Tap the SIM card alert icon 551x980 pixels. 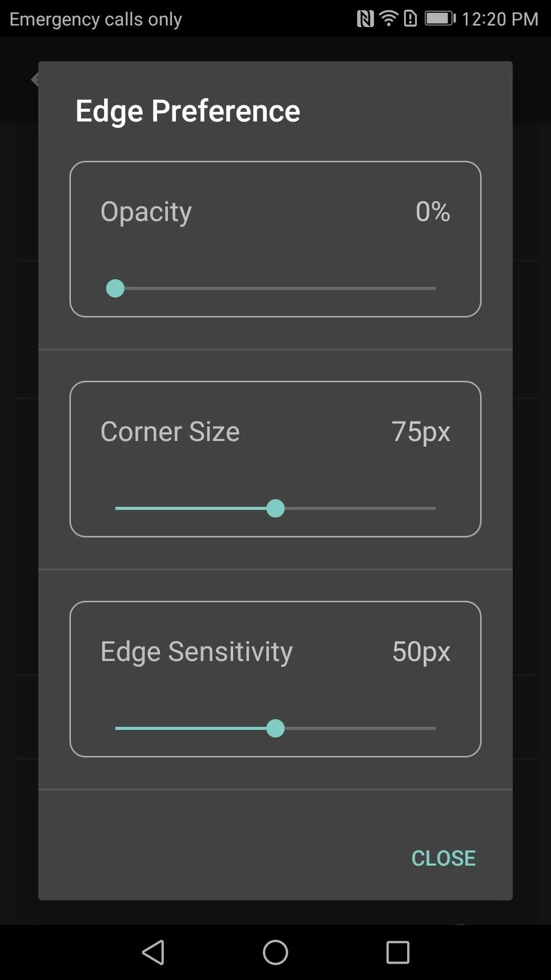[x=410, y=19]
